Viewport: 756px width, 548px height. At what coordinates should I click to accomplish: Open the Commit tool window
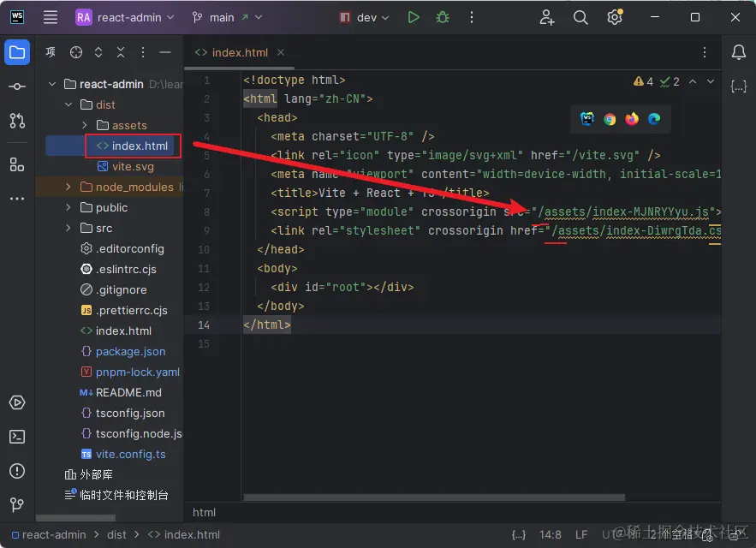(17, 86)
